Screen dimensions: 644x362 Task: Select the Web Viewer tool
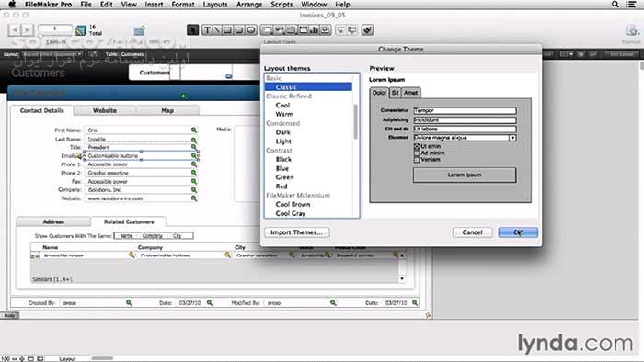[326, 30]
